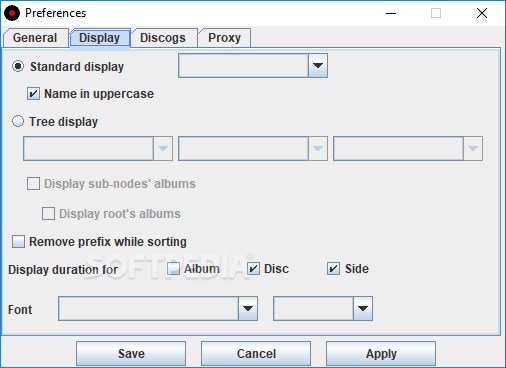
Task: Click the Save button
Action: [x=131, y=354]
